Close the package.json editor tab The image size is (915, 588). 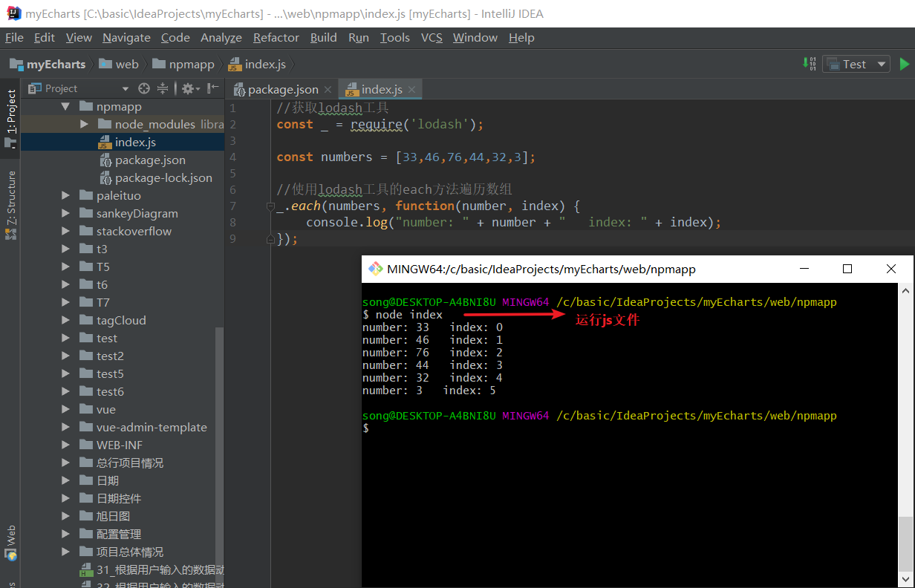328,90
